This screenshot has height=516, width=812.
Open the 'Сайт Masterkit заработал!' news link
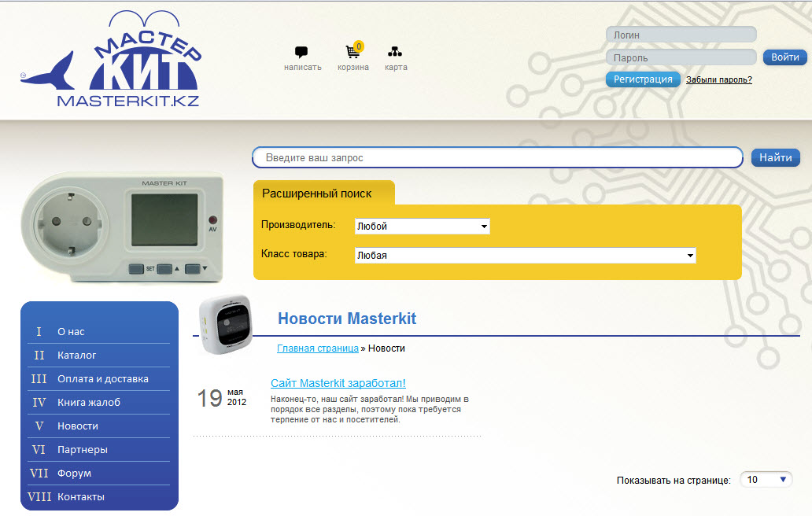coord(338,383)
